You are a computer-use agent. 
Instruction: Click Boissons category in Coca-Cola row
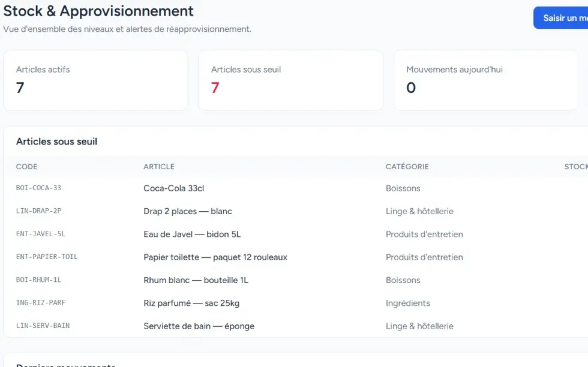pyautogui.click(x=403, y=188)
